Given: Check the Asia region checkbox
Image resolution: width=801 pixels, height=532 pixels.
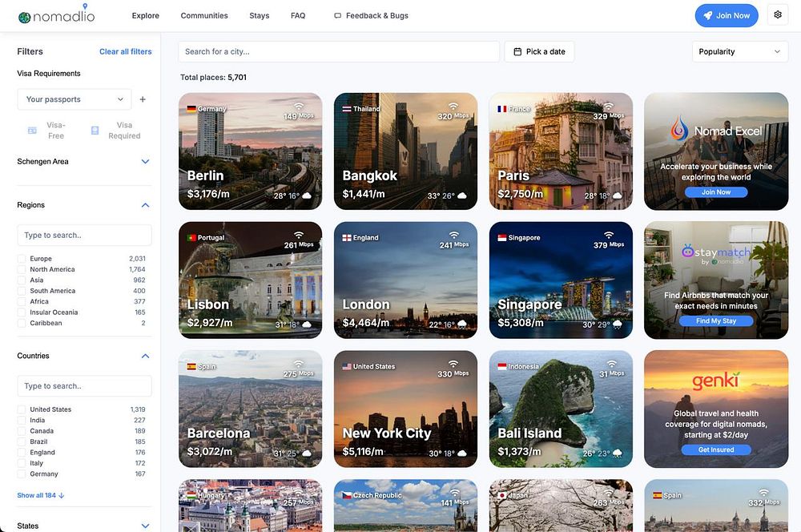Looking at the screenshot, I should (x=22, y=280).
